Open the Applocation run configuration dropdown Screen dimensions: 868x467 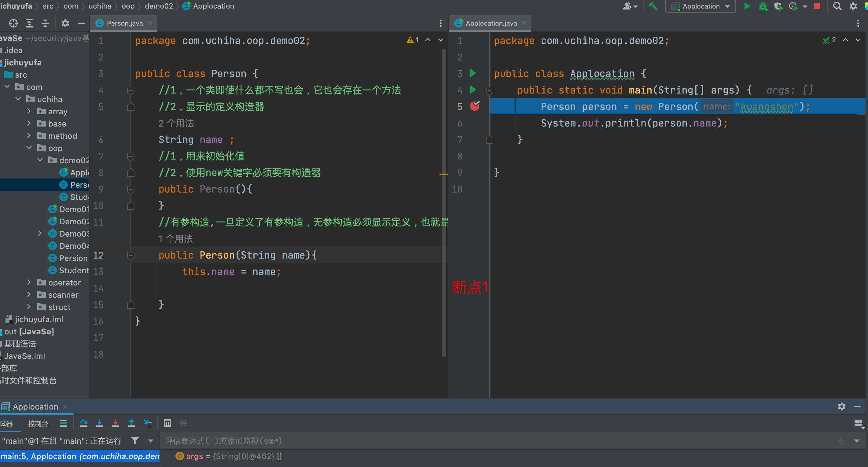point(700,6)
